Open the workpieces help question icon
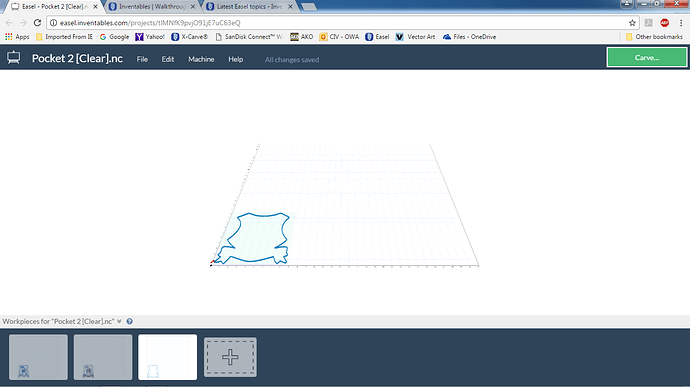690x387 pixels. point(129,321)
